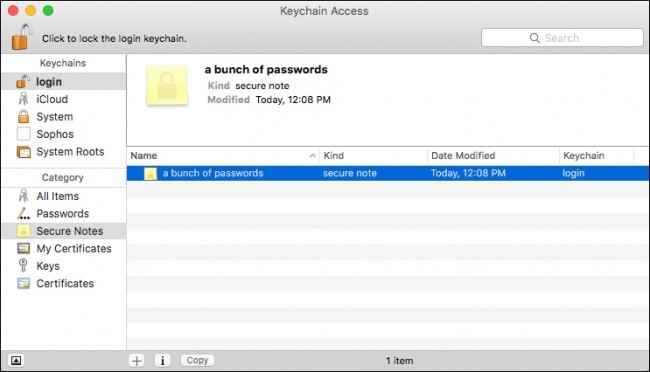
Task: Click the Sophos blank keychain icon
Action: pos(23,134)
